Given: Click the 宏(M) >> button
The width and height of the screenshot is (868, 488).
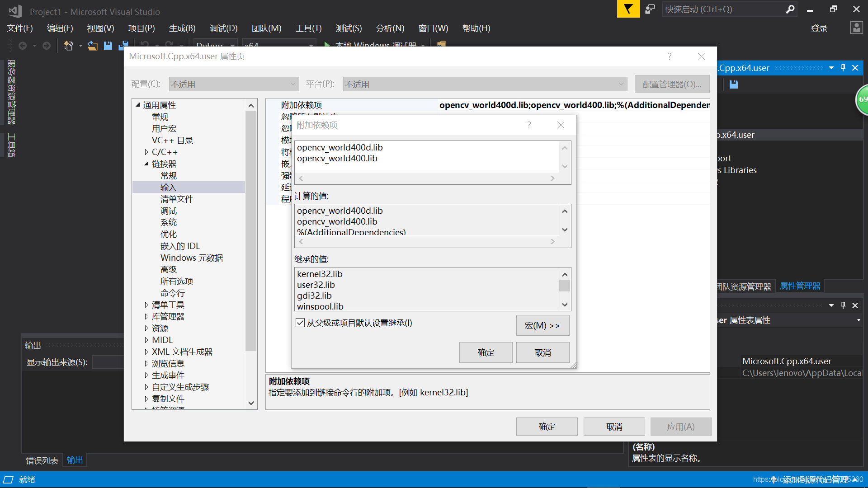Looking at the screenshot, I should click(x=542, y=325).
